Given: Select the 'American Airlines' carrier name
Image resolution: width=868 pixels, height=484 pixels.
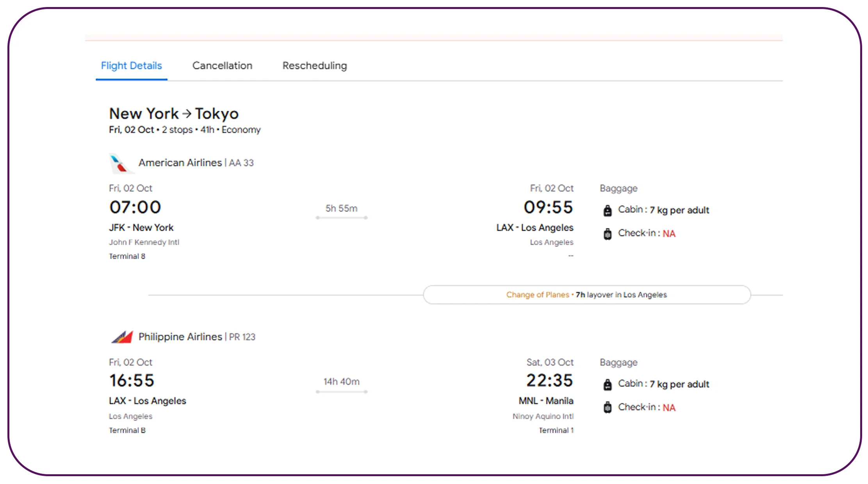Looking at the screenshot, I should [180, 162].
